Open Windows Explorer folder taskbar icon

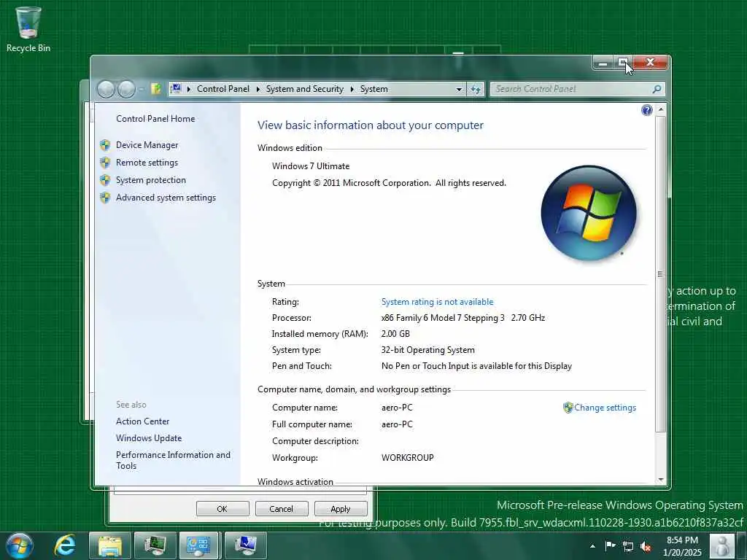tap(110, 545)
